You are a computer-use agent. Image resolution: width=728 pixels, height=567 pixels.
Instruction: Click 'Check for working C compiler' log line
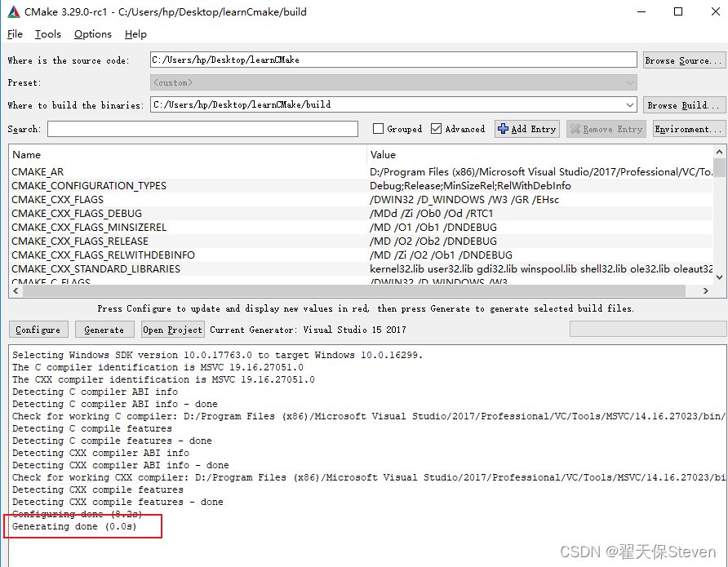point(369,416)
